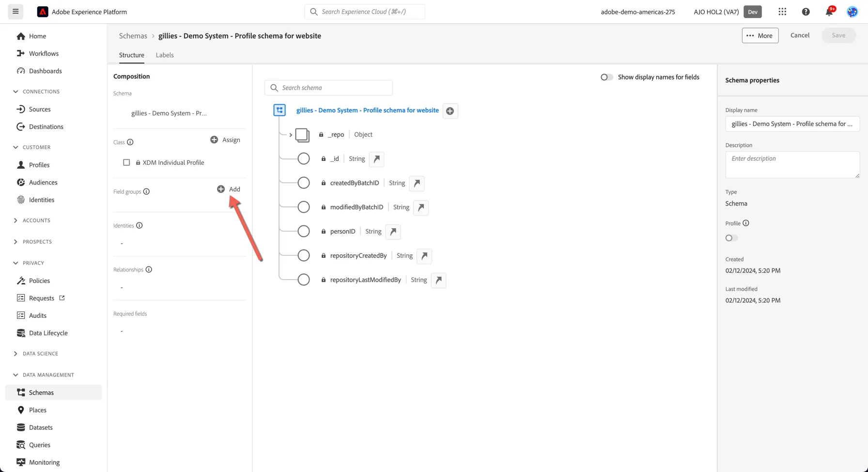The height and width of the screenshot is (472, 868).
Task: Click the Schemas breadcrumb link
Action: pos(133,36)
